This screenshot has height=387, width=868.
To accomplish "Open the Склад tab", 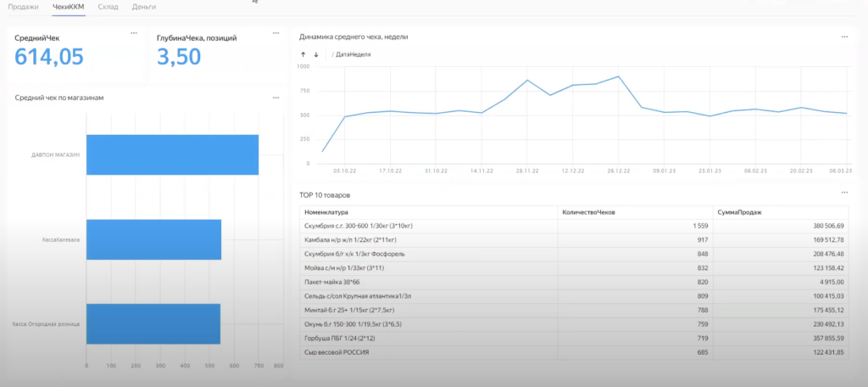I will pyautogui.click(x=108, y=7).
